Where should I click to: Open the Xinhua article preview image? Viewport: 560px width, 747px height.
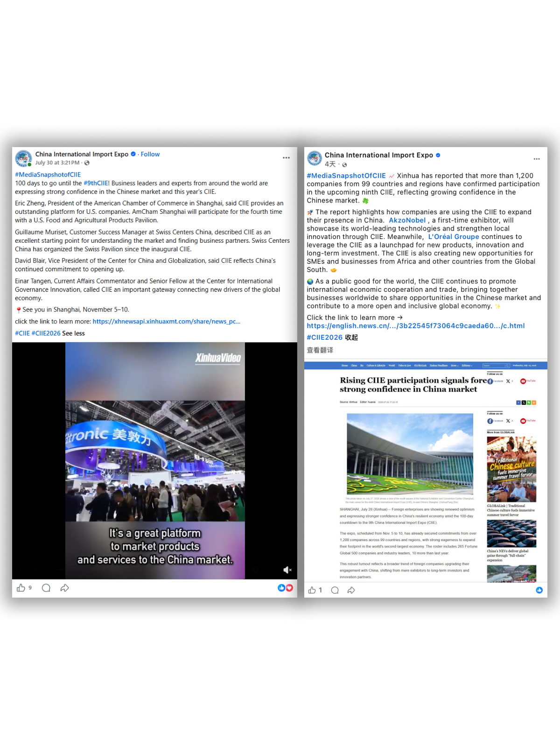tap(426, 472)
